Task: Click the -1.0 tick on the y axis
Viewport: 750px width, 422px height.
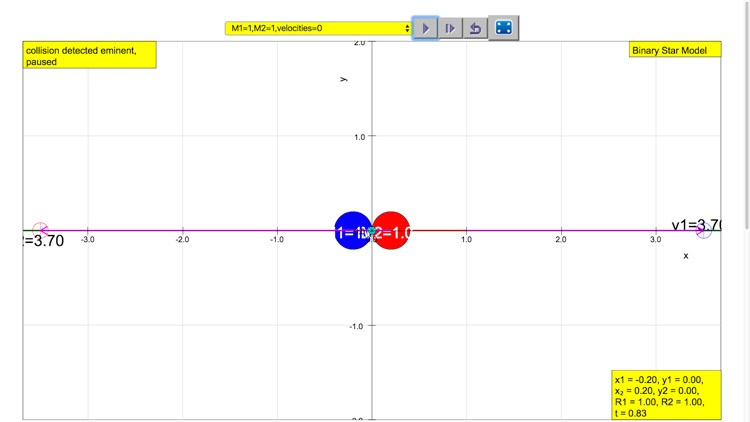Action: tap(356, 326)
